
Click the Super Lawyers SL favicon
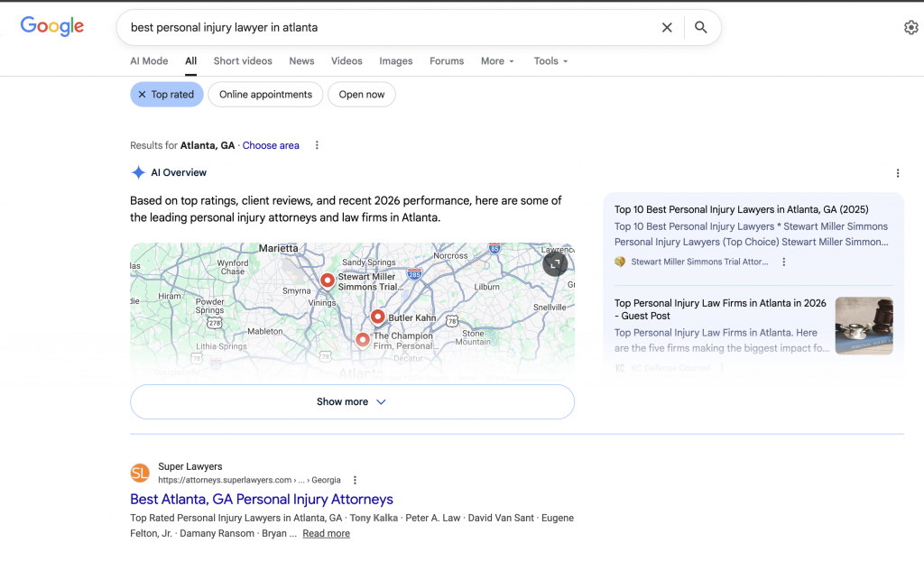pyautogui.click(x=140, y=473)
